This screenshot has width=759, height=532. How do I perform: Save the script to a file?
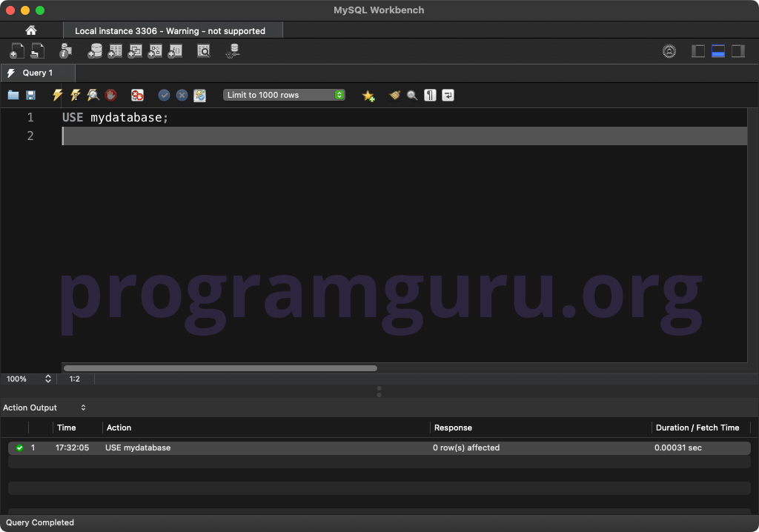[x=30, y=95]
